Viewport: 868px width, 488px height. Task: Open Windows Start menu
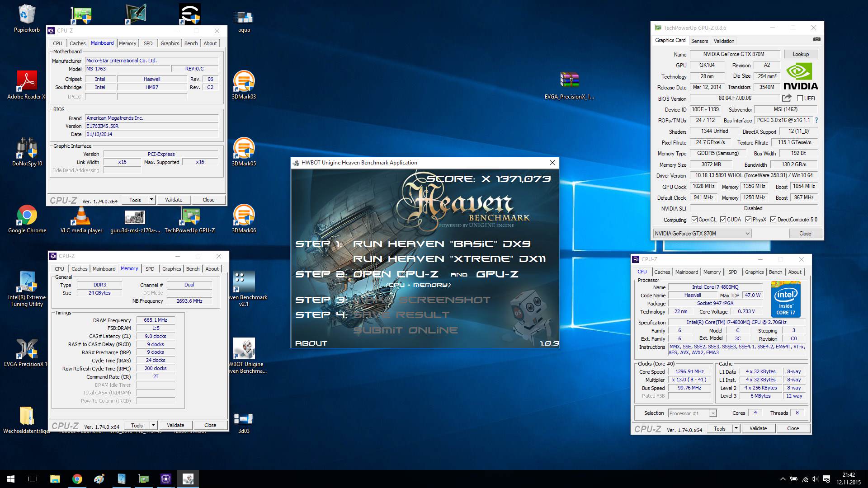tap(11, 479)
